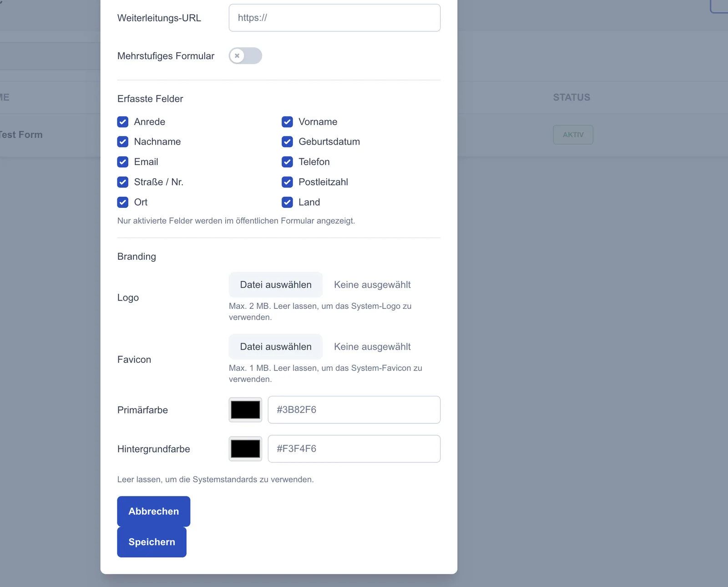
Task: Click the Test Form row name
Action: click(x=21, y=135)
